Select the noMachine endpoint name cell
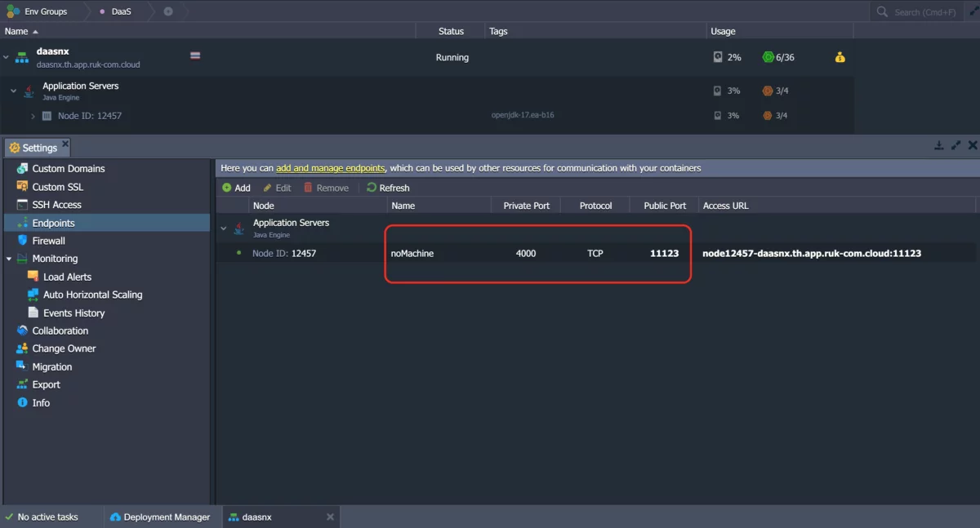This screenshot has width=980, height=528. (x=412, y=253)
